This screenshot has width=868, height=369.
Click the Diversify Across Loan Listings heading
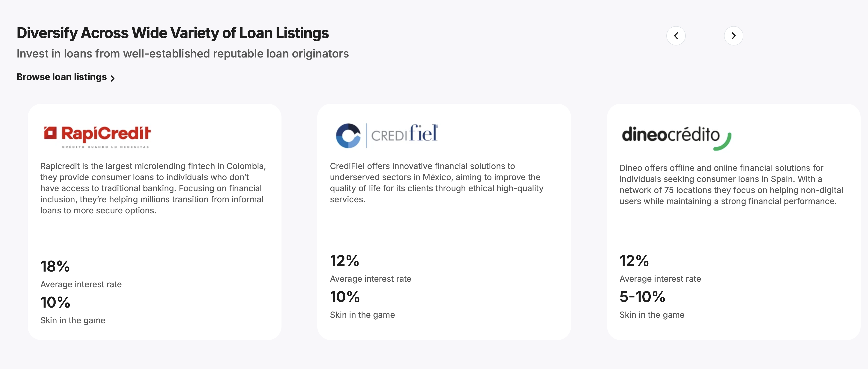173,33
